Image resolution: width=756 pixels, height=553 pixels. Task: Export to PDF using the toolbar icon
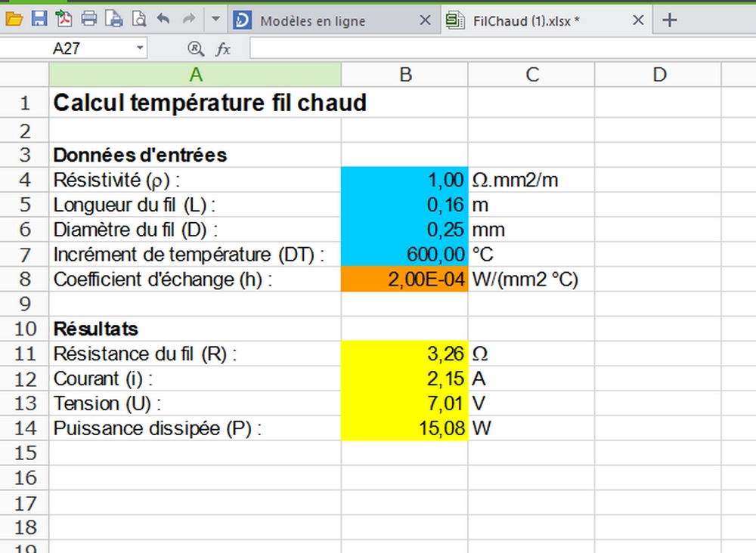(64, 20)
